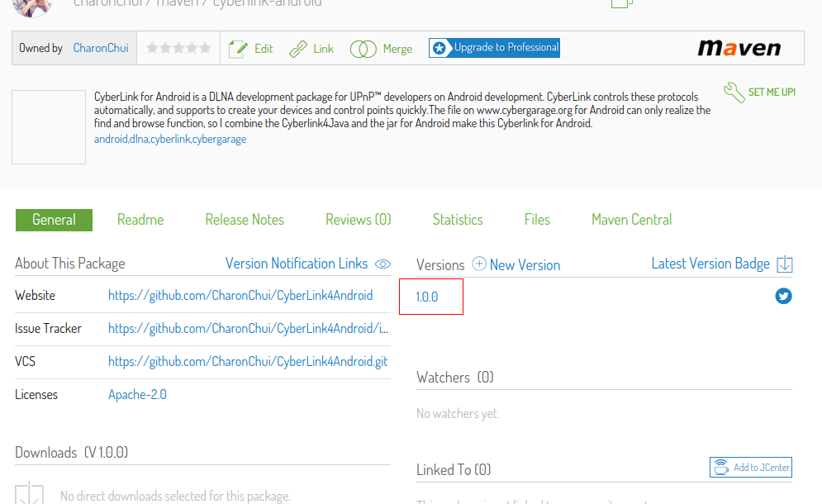Click the 'No watchers yet.' text

click(x=458, y=414)
